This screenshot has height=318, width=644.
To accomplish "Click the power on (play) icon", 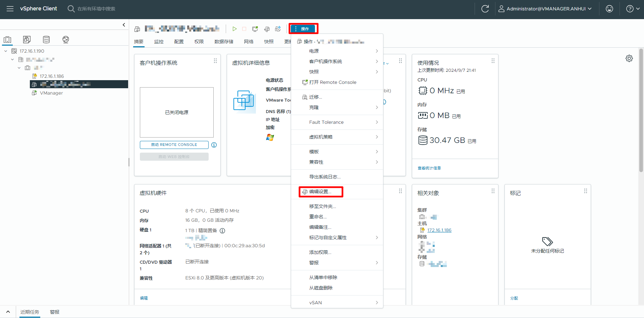I will pyautogui.click(x=234, y=29).
